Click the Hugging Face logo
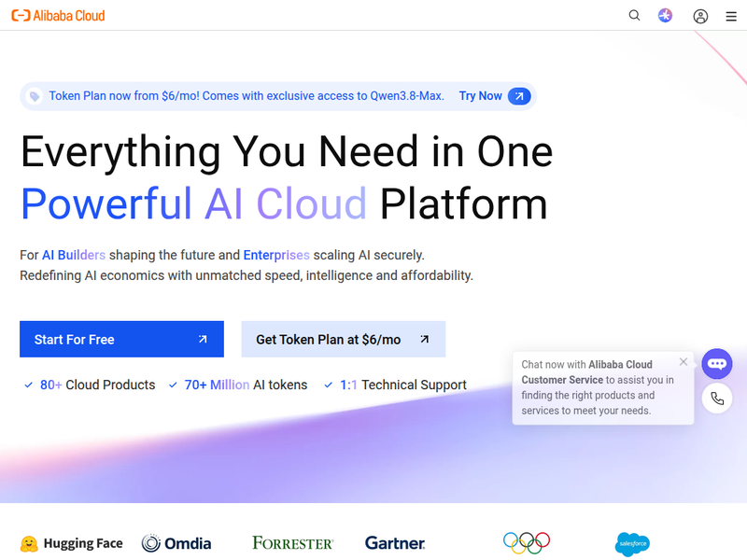This screenshot has height=560, width=747. 72,543
